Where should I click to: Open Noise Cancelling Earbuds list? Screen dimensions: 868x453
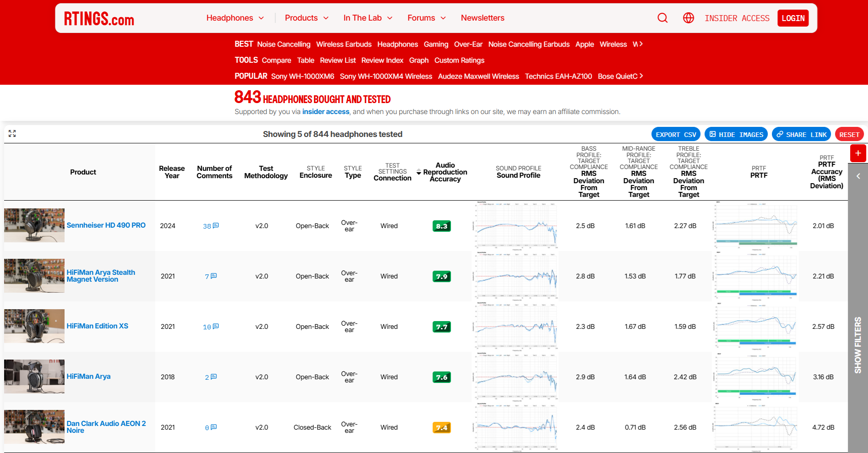pos(529,44)
